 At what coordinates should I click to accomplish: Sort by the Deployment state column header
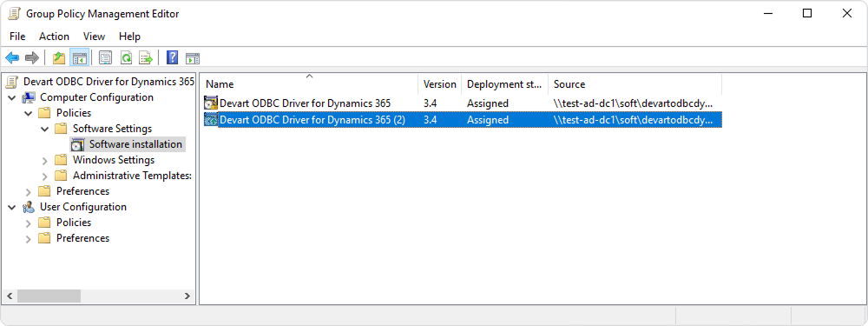(504, 83)
